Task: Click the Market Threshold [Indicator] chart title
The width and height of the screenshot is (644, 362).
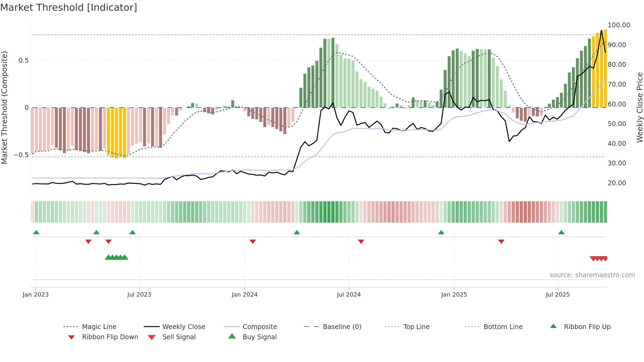Action: coord(69,8)
